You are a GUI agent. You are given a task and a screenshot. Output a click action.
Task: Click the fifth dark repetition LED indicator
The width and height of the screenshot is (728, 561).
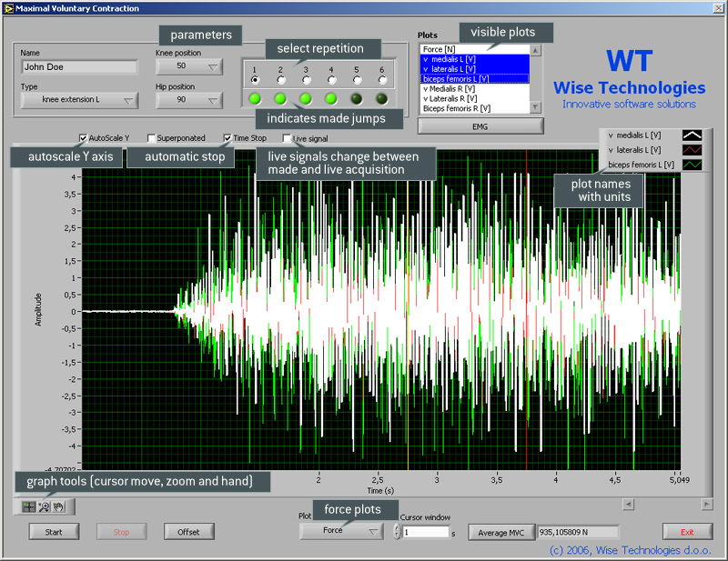356,98
